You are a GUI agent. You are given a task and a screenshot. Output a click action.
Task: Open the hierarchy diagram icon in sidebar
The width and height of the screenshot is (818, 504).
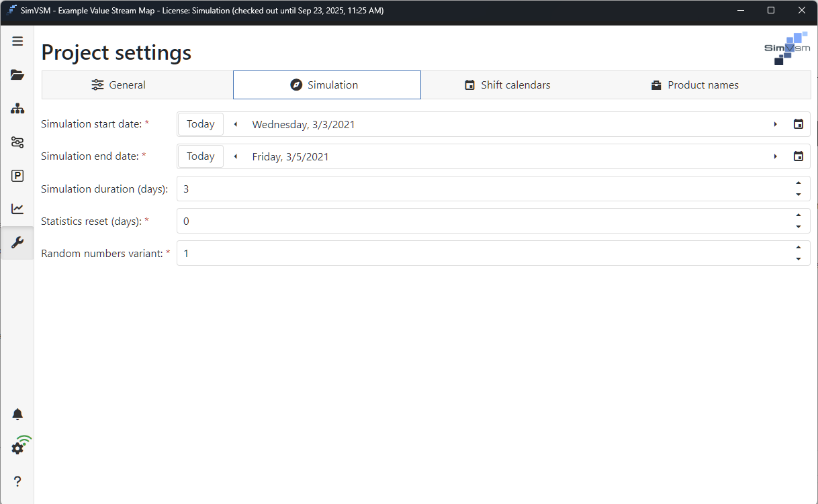(x=17, y=109)
